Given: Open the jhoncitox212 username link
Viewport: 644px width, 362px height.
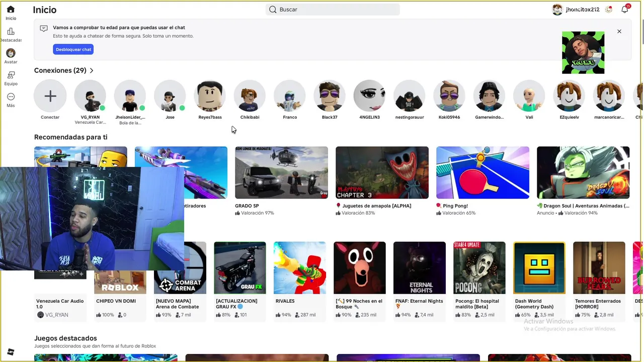Looking at the screenshot, I should click(583, 10).
